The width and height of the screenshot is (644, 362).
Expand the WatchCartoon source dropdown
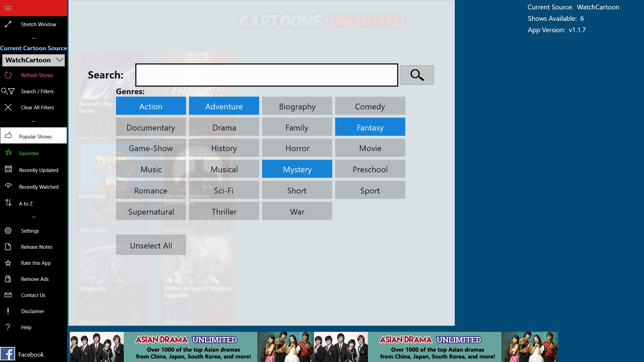34,60
